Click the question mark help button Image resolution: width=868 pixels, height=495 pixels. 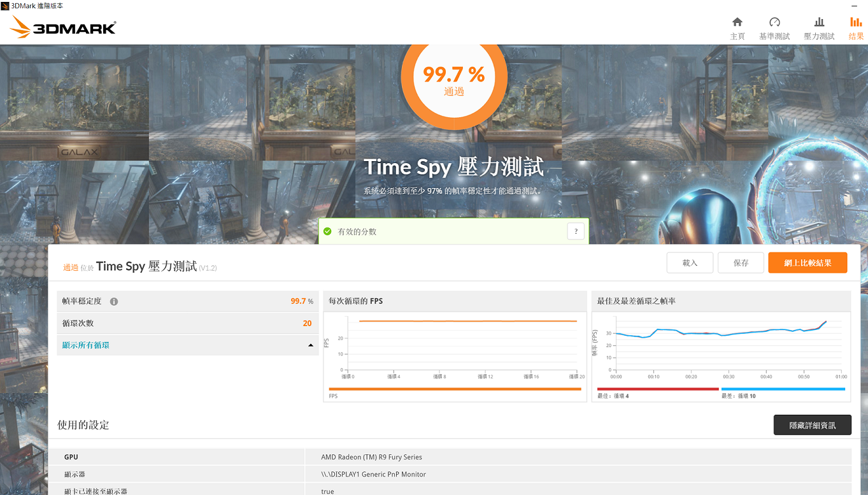pyautogui.click(x=576, y=231)
